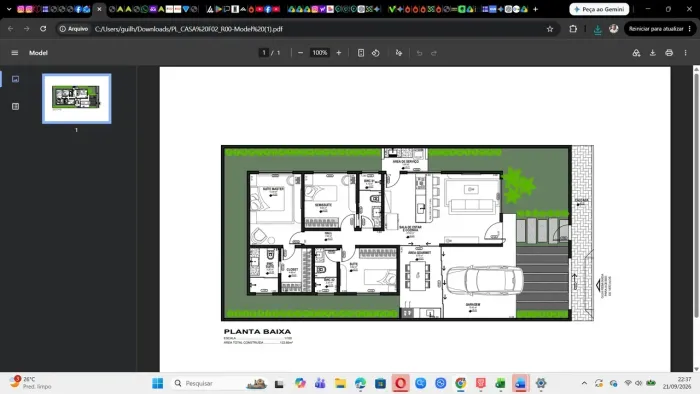The image size is (700, 394).
Task: Click the 100% zoom level field
Action: click(320, 53)
